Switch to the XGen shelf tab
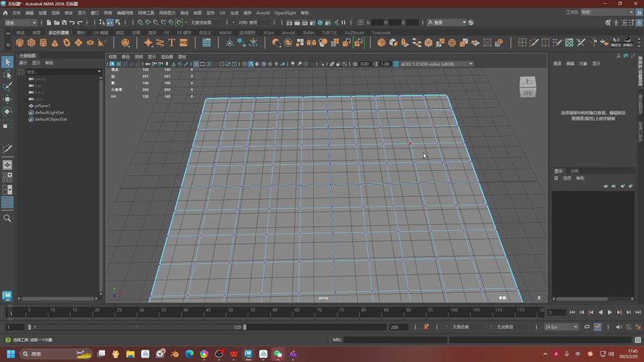 coord(269,33)
